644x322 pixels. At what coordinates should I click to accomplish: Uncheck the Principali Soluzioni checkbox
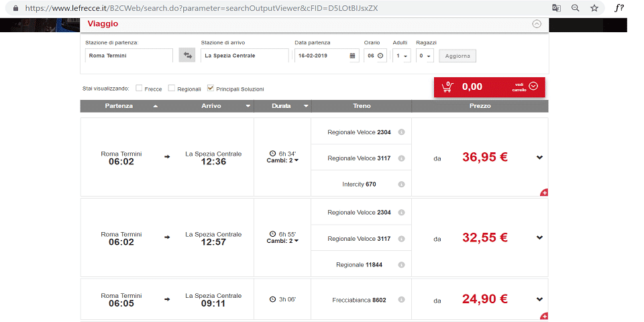click(x=210, y=88)
